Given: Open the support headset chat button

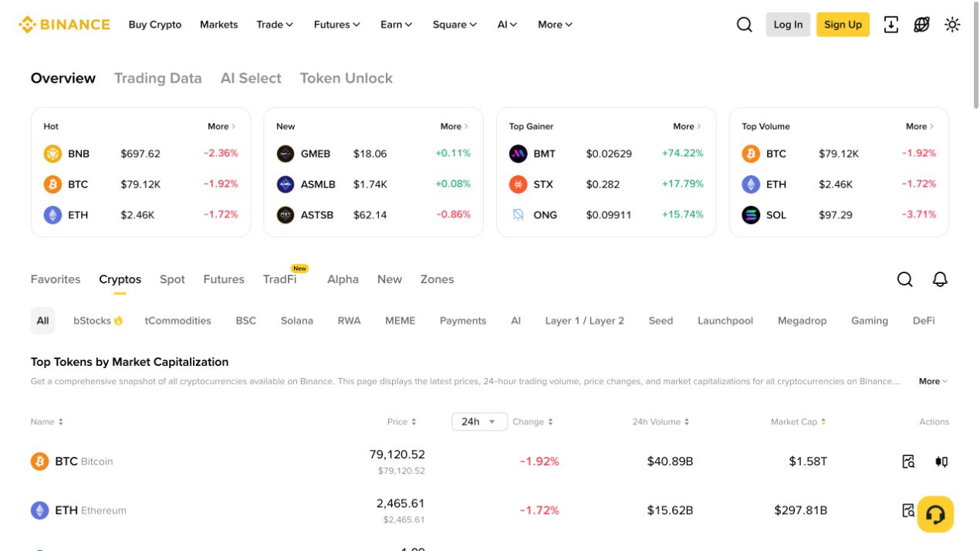Looking at the screenshot, I should (935, 514).
